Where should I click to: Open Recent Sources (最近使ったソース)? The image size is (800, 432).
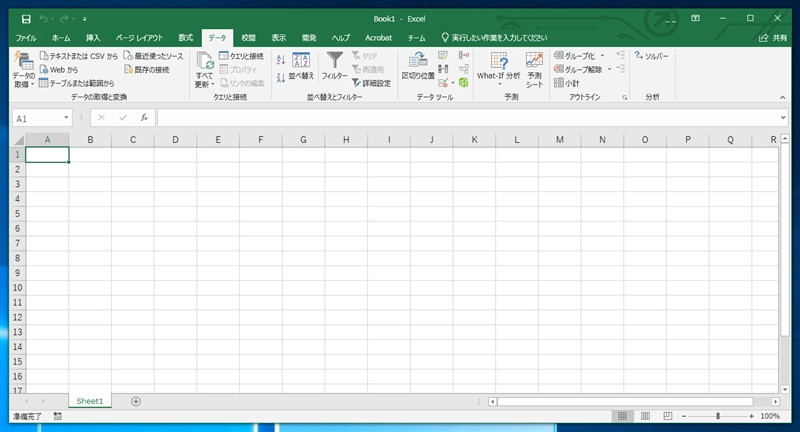pos(153,56)
